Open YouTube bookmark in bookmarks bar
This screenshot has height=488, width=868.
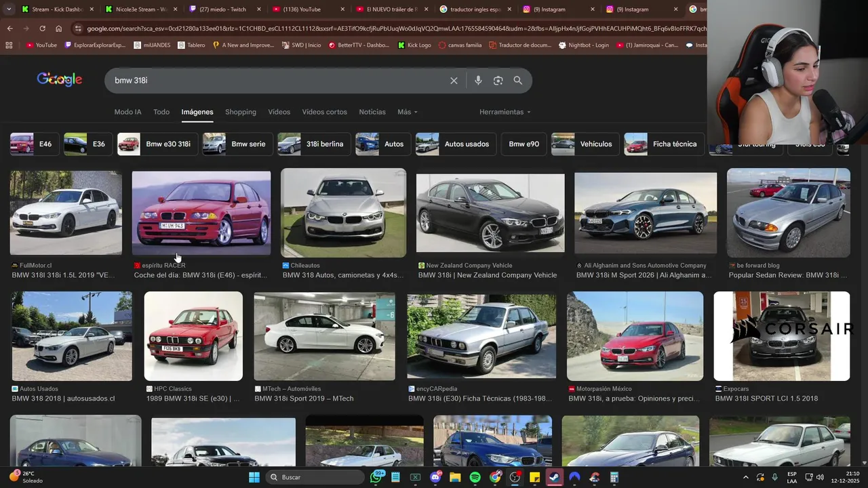[x=41, y=45]
